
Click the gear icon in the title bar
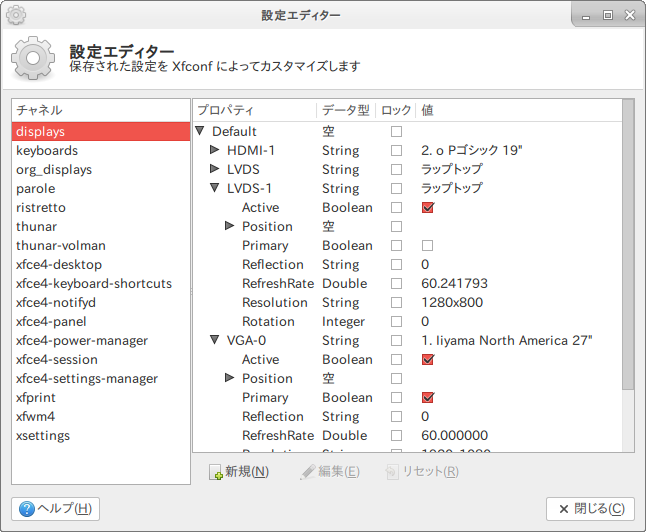point(16,15)
